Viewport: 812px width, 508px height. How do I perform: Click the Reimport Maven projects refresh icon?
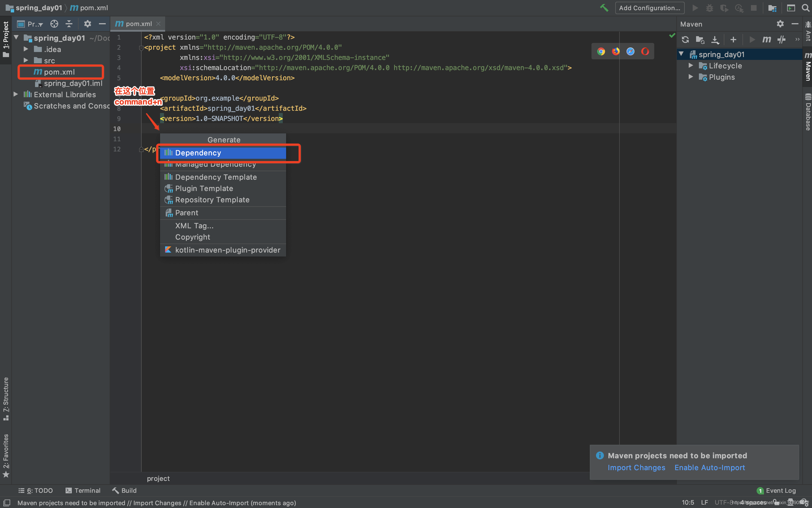(x=685, y=40)
